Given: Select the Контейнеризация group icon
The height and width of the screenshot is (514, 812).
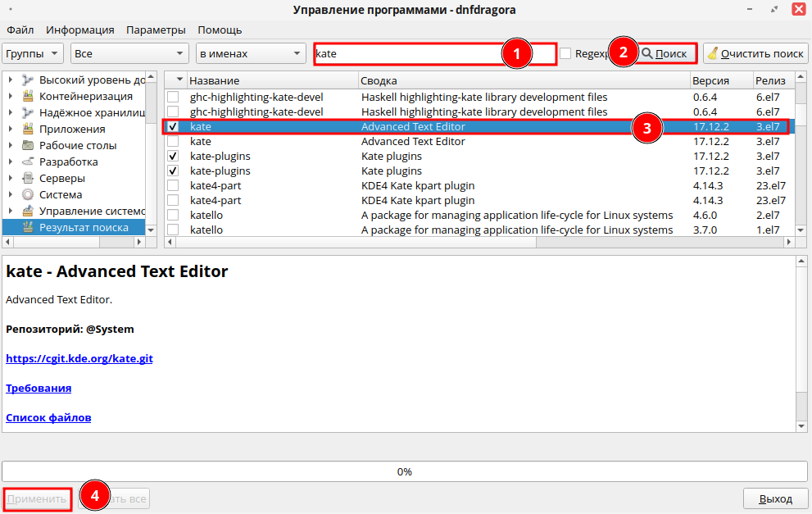Looking at the screenshot, I should click(28, 96).
